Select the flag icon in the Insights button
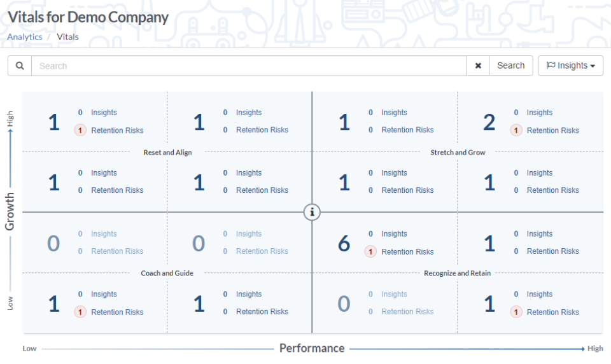 click(551, 66)
